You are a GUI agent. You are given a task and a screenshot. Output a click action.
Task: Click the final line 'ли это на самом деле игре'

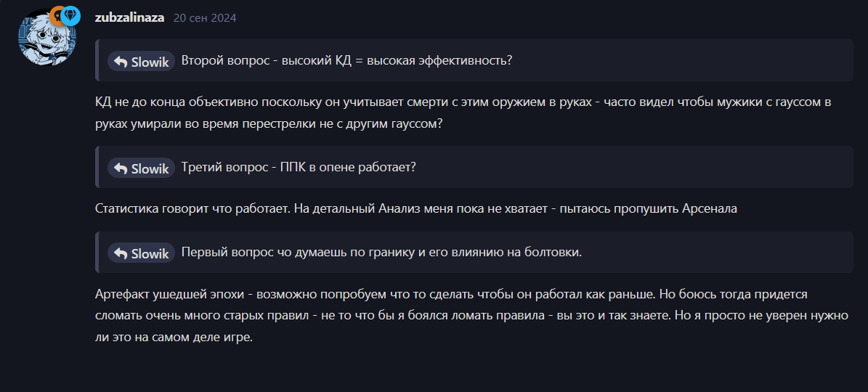pos(174,338)
